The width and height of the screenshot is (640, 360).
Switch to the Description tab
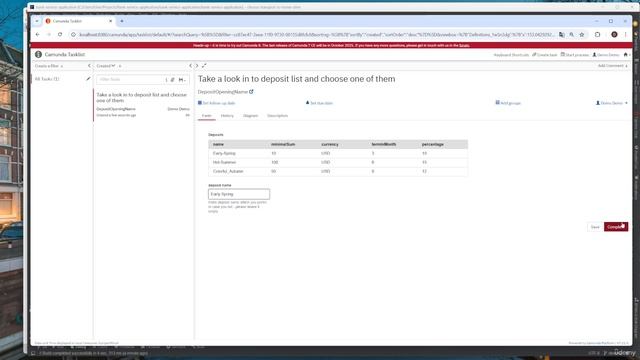pos(278,116)
